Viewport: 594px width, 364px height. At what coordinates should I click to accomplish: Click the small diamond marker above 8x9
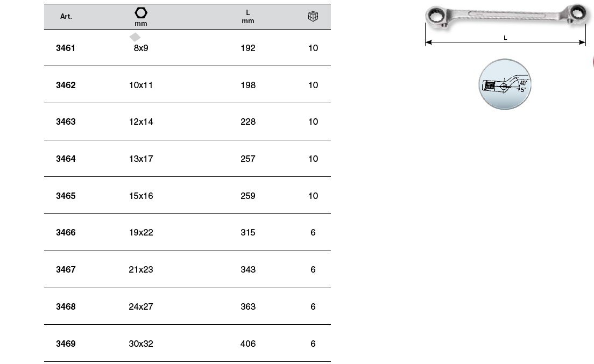[135, 37]
